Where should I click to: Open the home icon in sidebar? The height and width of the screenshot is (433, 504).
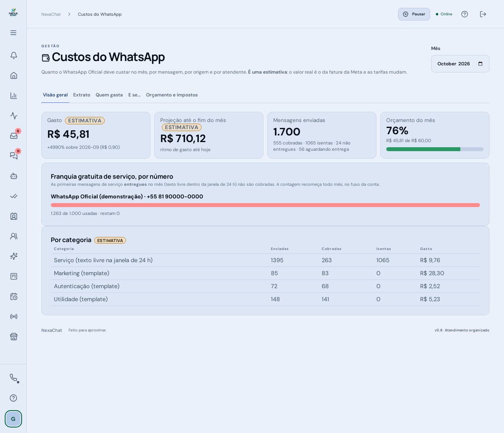(x=13, y=76)
